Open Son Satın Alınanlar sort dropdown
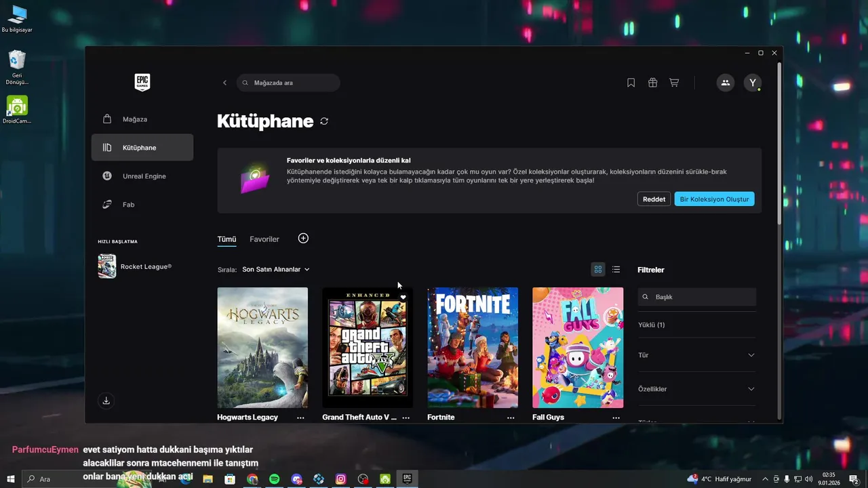This screenshot has height=488, width=868. point(276,269)
